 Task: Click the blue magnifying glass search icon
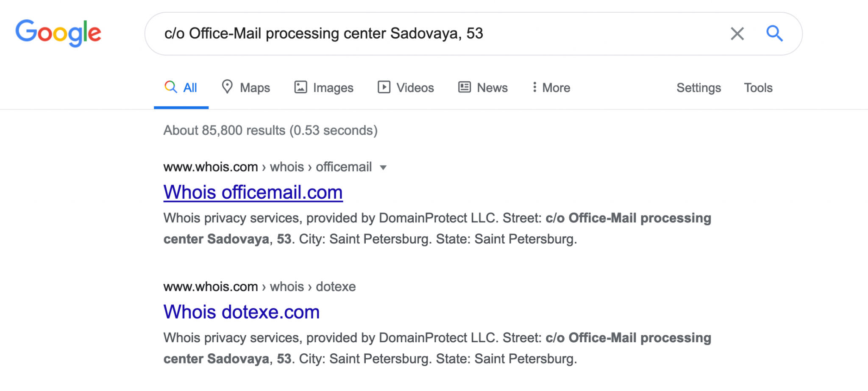click(774, 33)
